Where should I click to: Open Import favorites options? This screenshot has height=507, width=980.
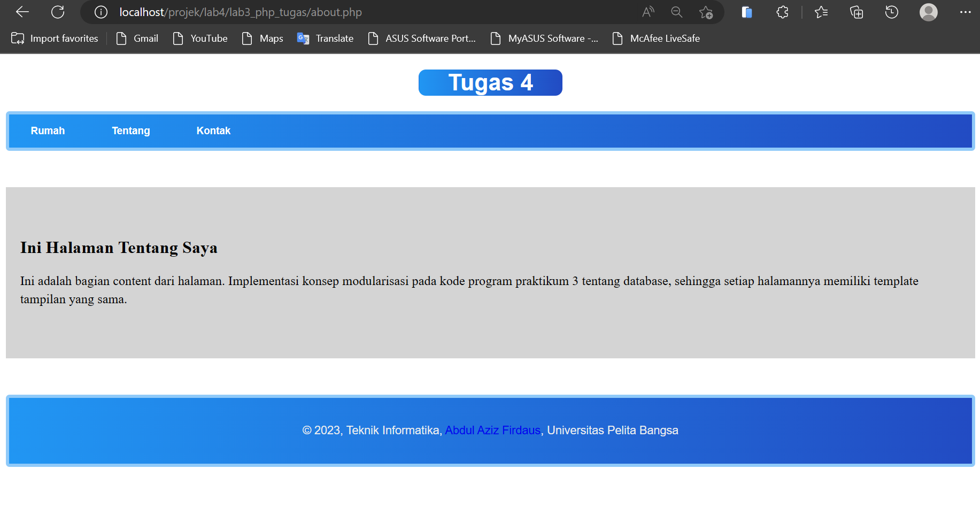tap(54, 38)
